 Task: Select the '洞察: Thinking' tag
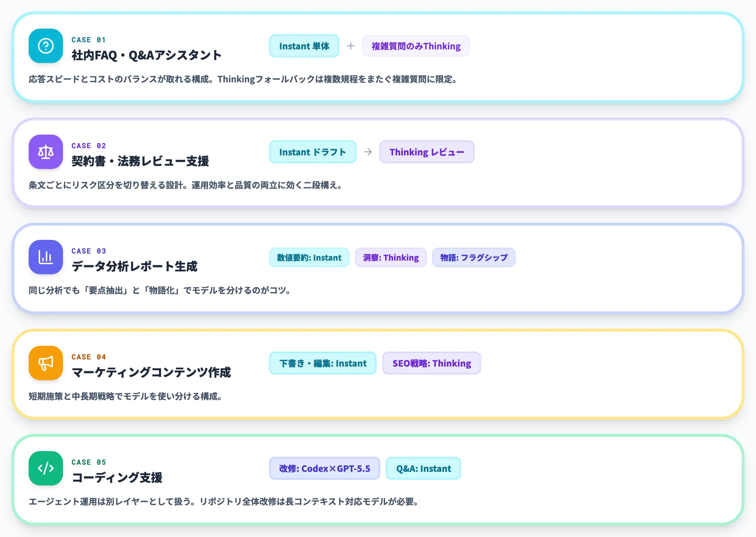[x=391, y=257]
